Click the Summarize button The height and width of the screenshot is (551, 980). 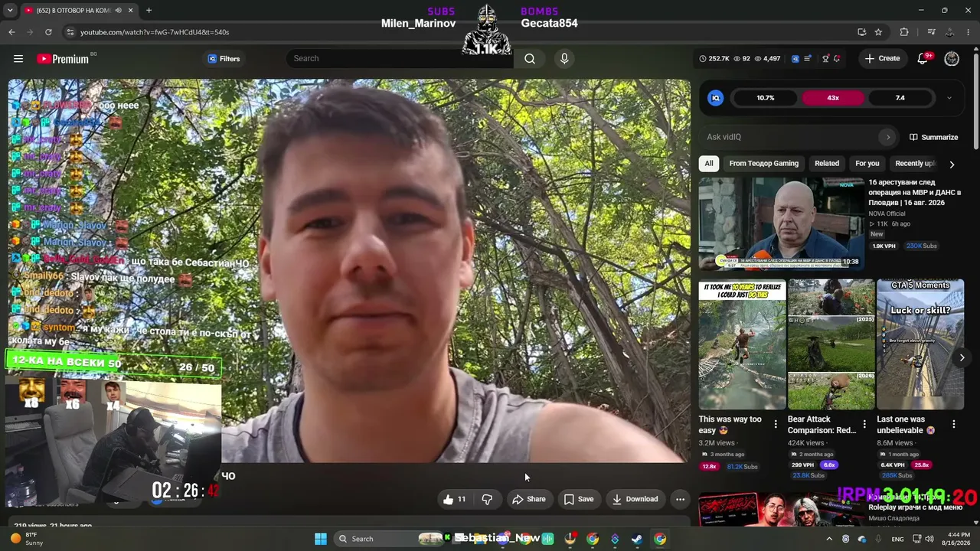tap(933, 137)
